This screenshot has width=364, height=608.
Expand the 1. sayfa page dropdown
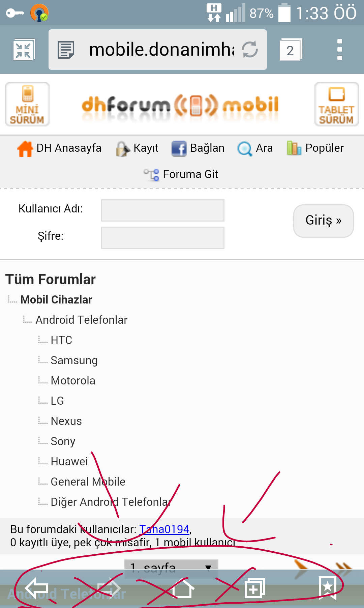coord(171,568)
